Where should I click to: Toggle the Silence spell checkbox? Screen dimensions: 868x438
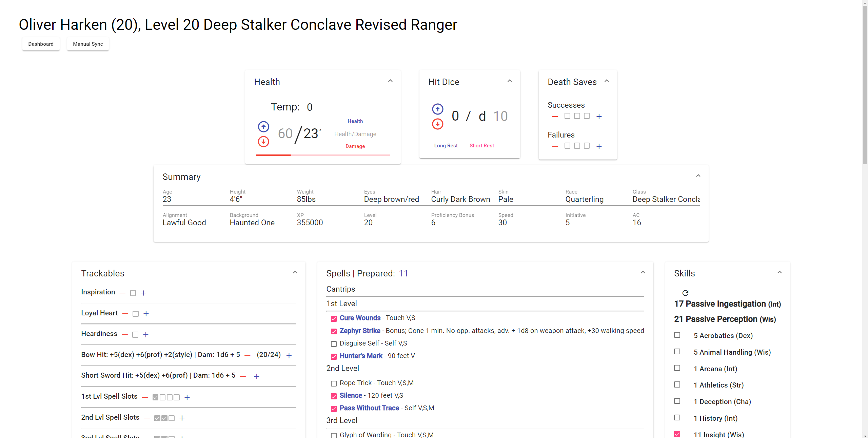[334, 396]
